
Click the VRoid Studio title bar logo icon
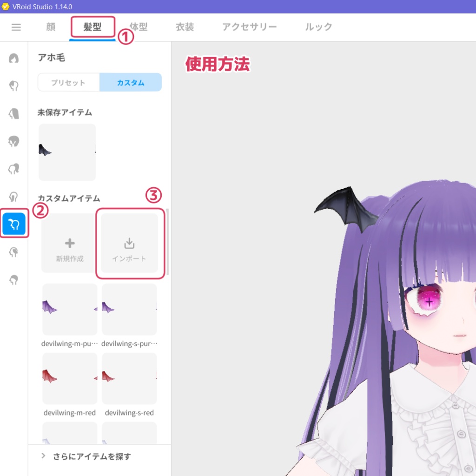6,7
